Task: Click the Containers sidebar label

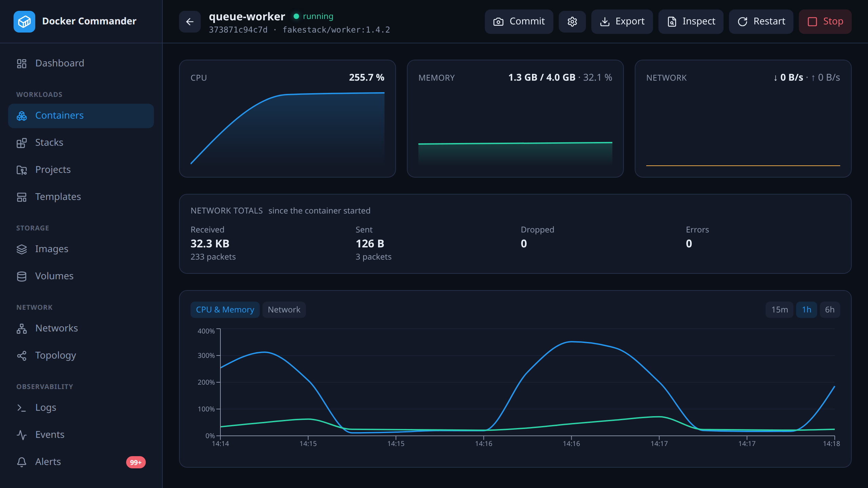Action: 59,116
